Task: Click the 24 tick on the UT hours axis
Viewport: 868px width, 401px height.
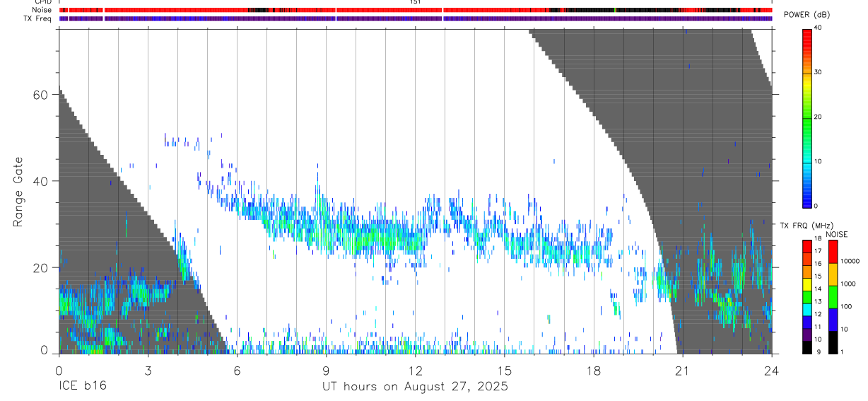Action: pos(771,371)
